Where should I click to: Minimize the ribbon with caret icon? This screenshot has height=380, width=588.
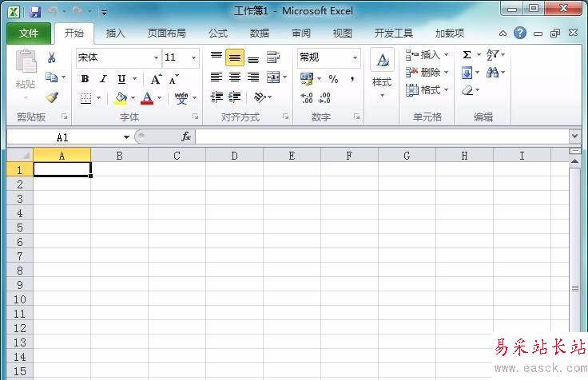click(x=503, y=34)
